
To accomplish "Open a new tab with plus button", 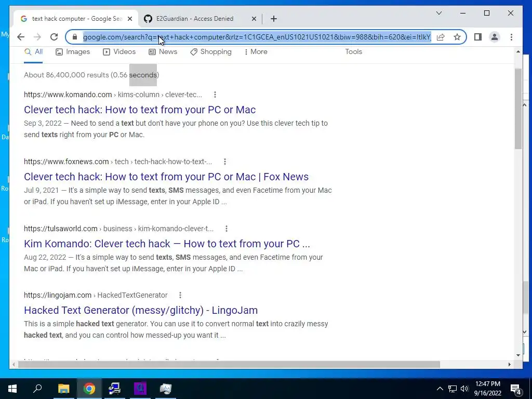I will 274,19.
